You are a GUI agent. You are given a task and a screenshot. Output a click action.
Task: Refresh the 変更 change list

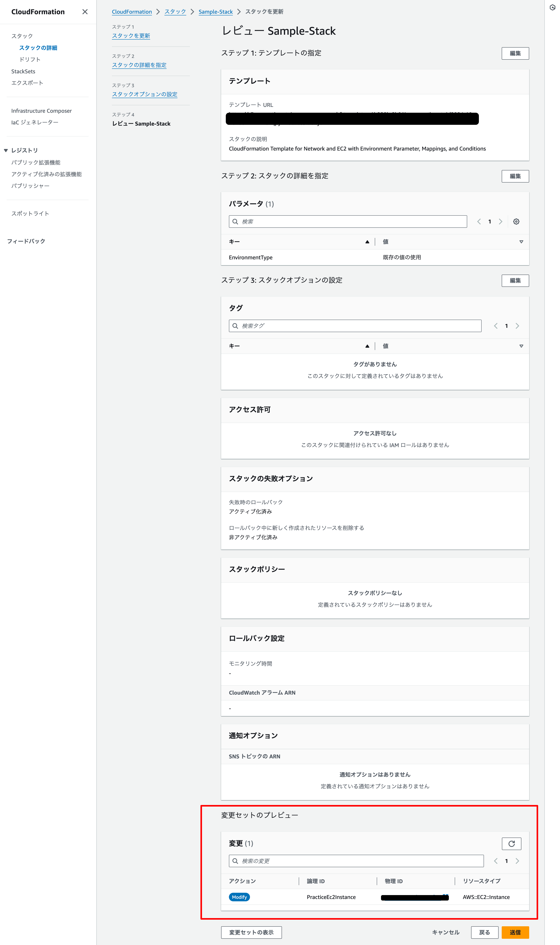click(x=511, y=843)
